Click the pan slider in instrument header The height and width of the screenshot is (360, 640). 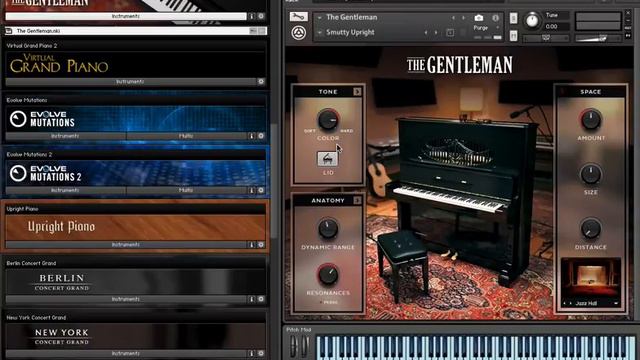[546, 38]
